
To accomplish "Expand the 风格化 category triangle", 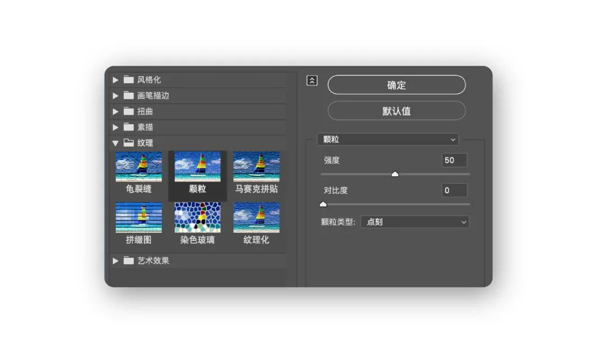I will pyautogui.click(x=116, y=80).
